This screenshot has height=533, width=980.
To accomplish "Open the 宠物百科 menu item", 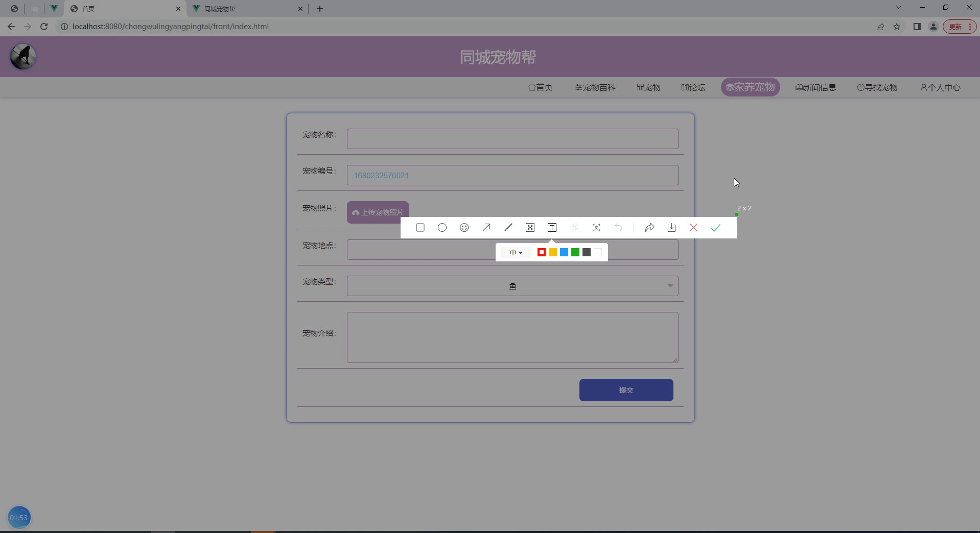I will (595, 87).
